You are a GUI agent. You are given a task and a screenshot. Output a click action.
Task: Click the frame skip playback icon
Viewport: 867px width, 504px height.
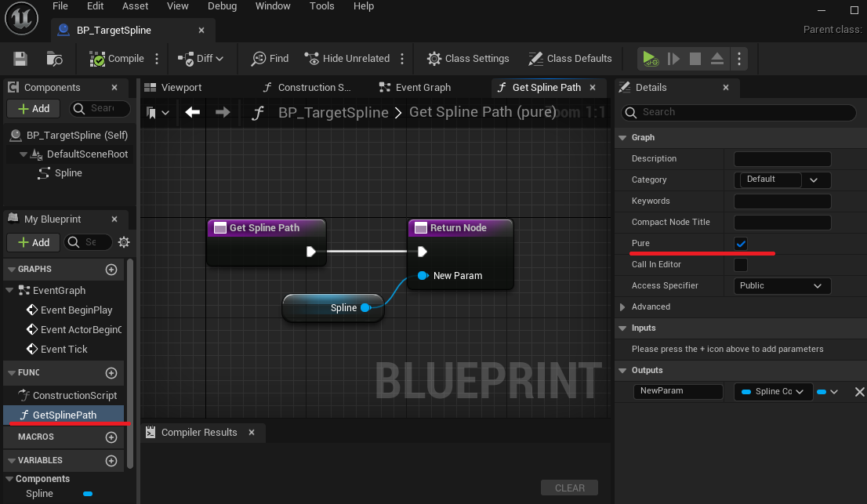(x=673, y=59)
